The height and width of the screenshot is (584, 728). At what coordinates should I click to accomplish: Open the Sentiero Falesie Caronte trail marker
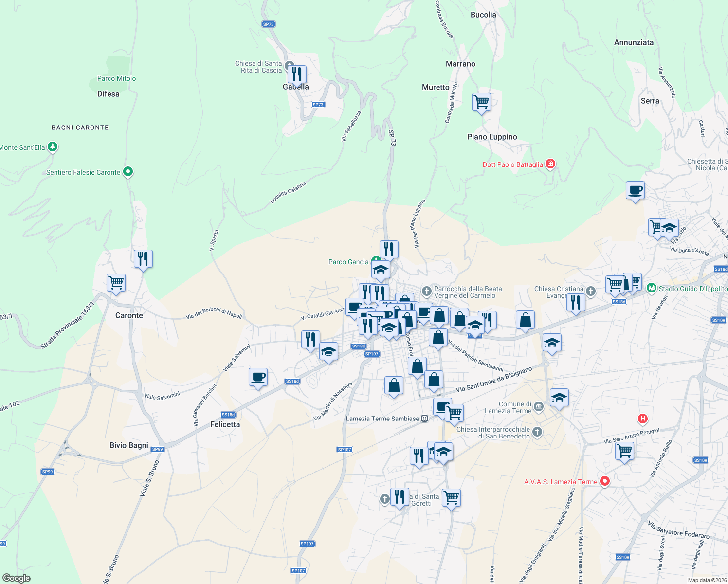point(128,171)
